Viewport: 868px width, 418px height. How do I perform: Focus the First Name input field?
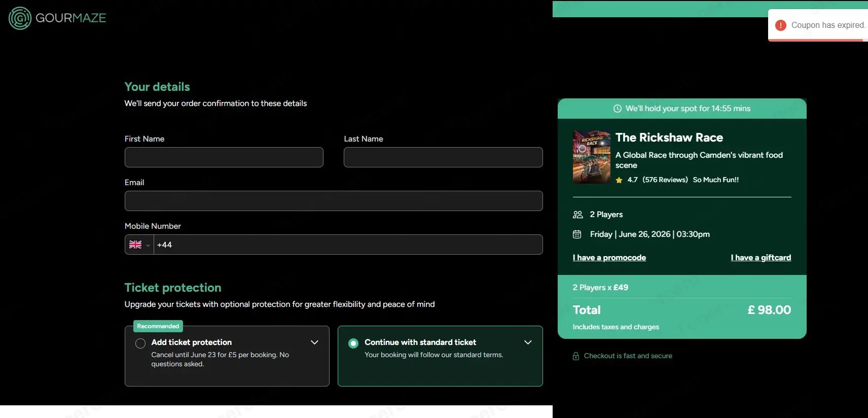pos(224,157)
